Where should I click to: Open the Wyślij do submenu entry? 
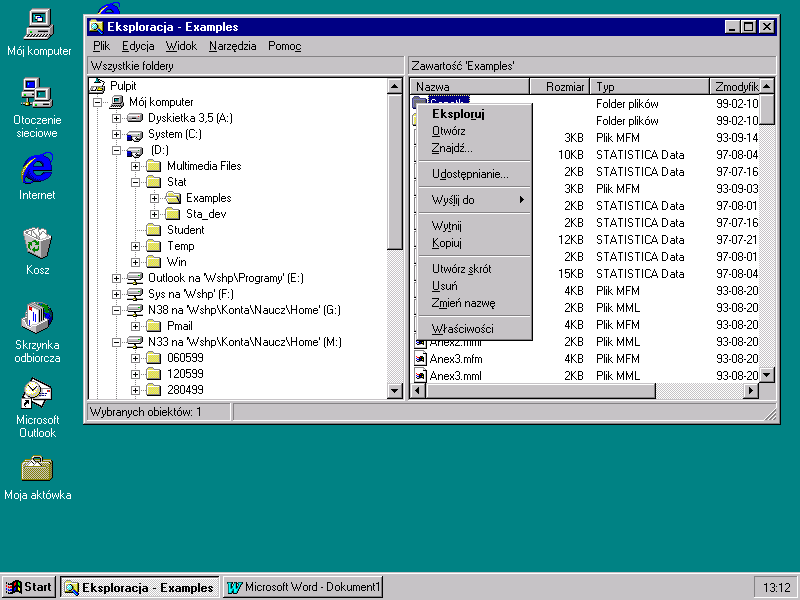[x=453, y=200]
